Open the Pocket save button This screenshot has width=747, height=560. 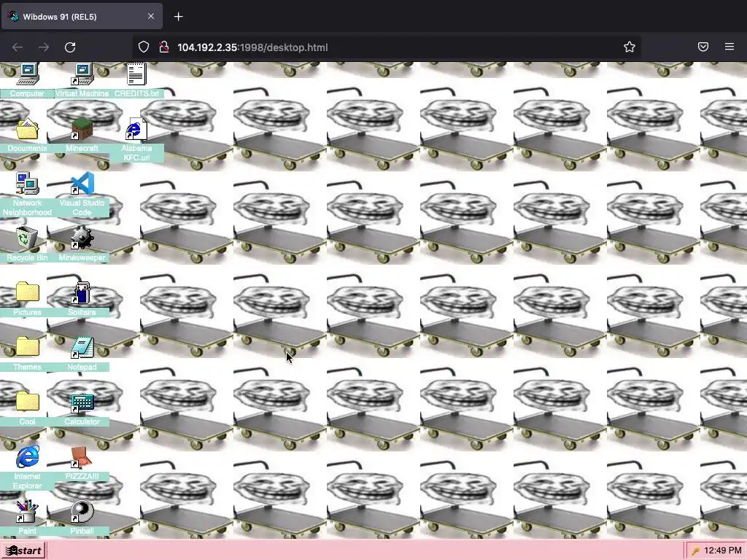click(703, 47)
